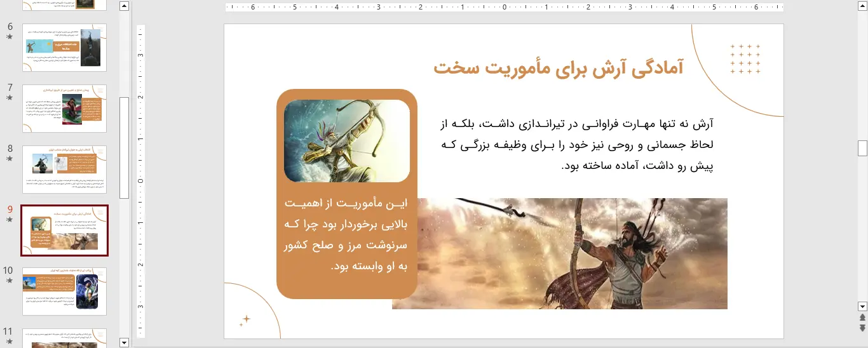The height and width of the screenshot is (348, 868).
Task: Click the animation star under slide 10
Action: (x=9, y=281)
